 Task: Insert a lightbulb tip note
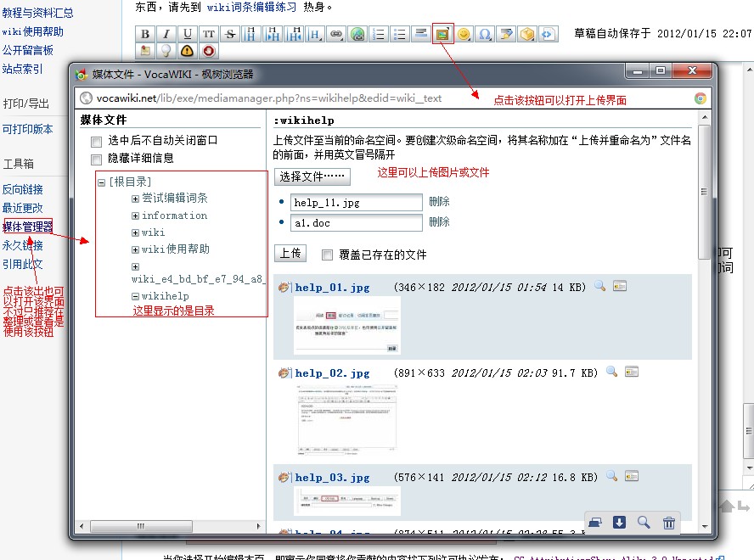[166, 50]
